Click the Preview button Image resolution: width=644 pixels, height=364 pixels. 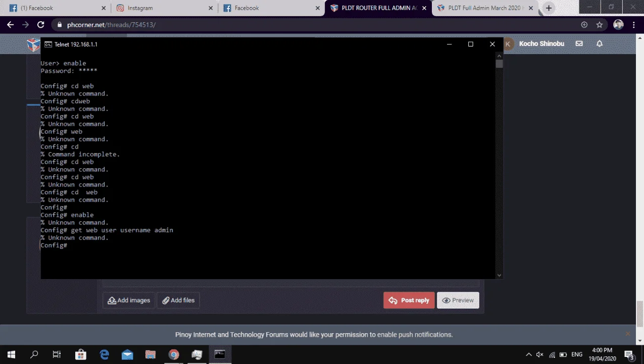(458, 300)
